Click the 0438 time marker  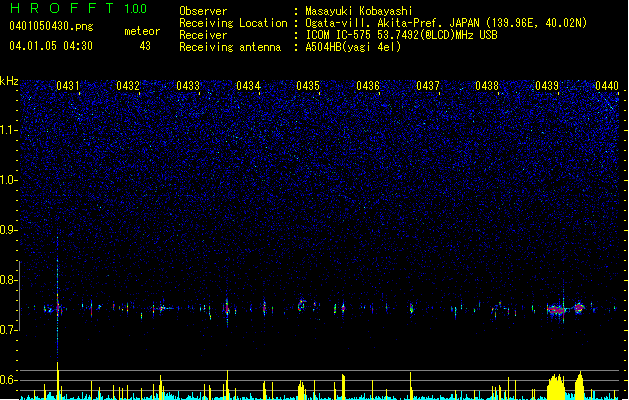pyautogui.click(x=487, y=85)
